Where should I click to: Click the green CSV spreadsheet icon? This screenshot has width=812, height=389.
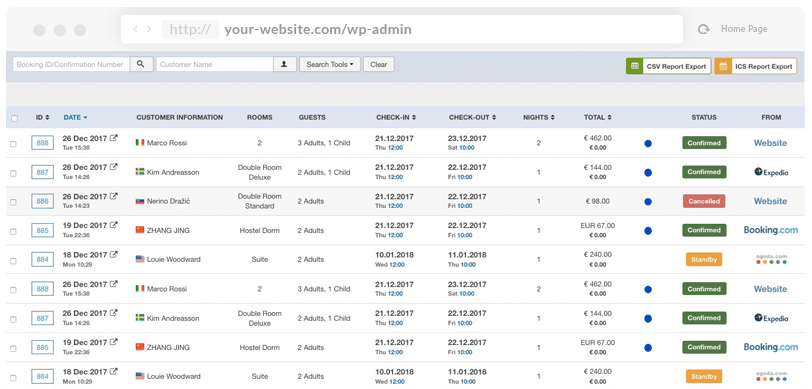click(634, 66)
